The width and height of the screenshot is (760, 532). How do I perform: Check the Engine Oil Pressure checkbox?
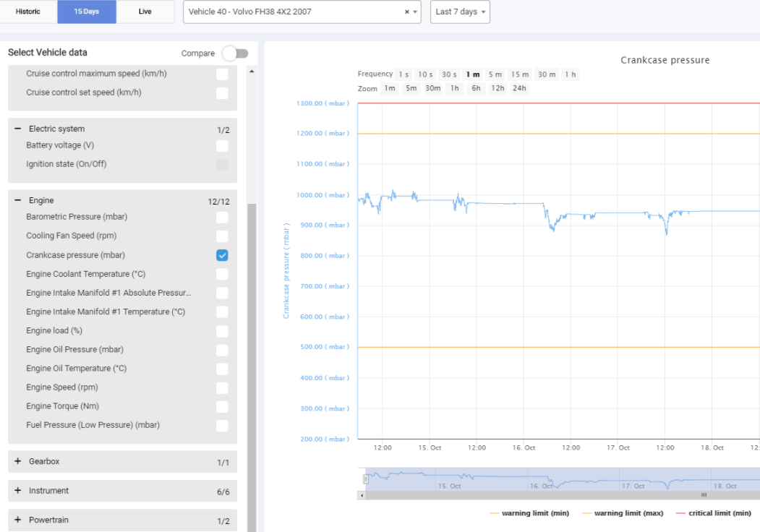click(222, 351)
